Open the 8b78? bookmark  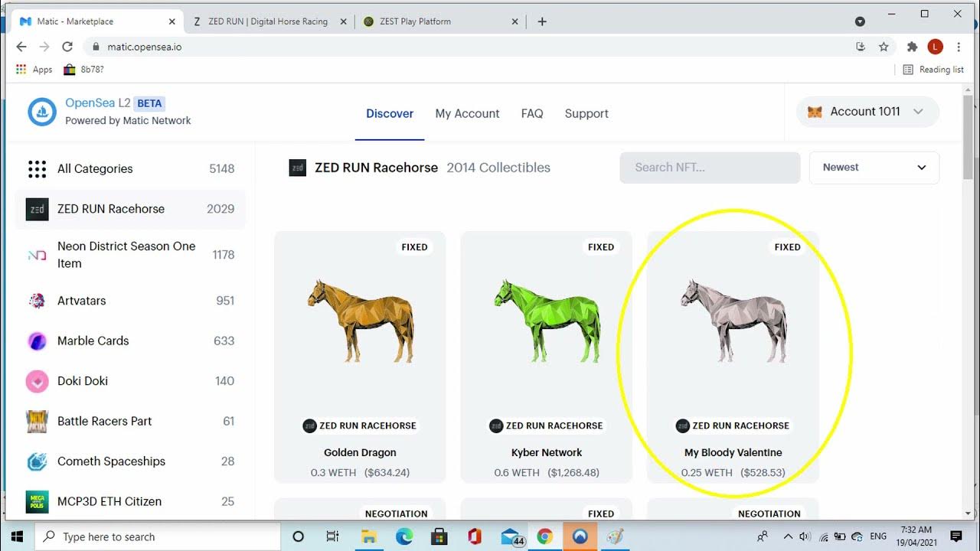coord(83,69)
